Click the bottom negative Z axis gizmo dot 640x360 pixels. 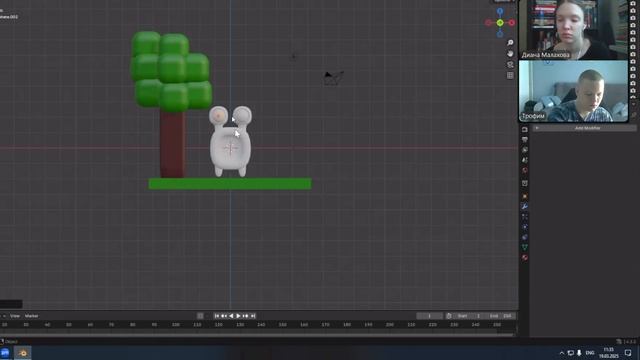(x=500, y=34)
